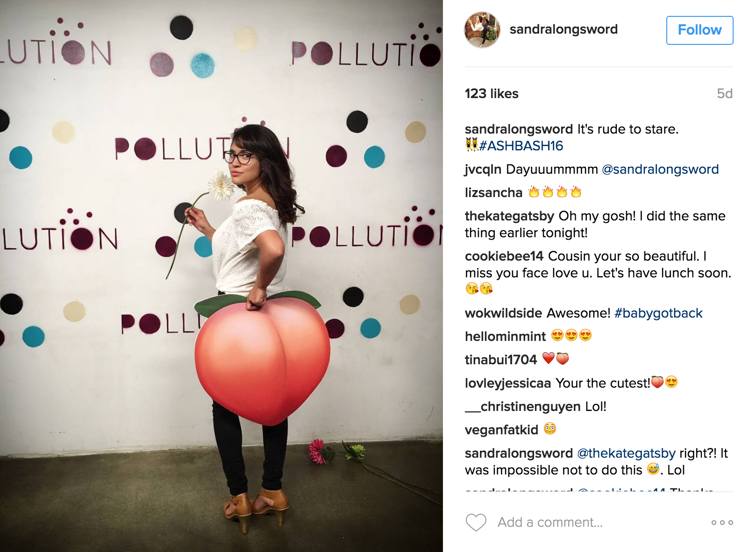Open wokwildside's profile
The height and width of the screenshot is (552, 756).
pos(503,313)
